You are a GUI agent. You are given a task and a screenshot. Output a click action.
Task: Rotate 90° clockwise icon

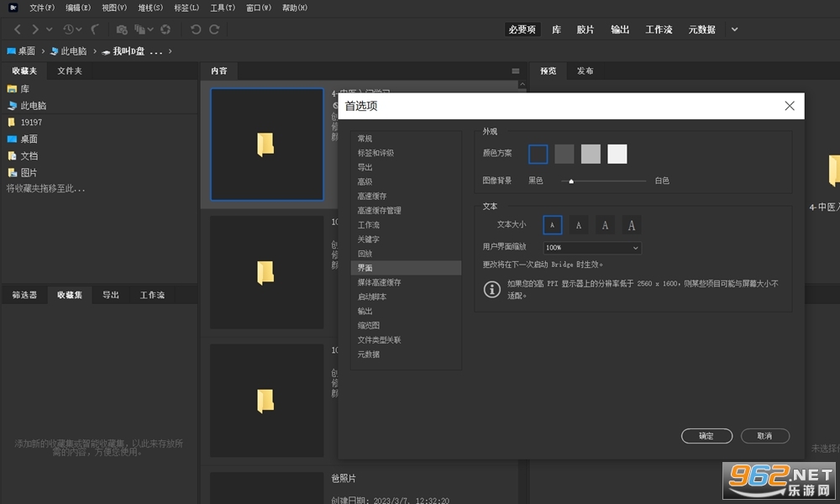point(214,29)
